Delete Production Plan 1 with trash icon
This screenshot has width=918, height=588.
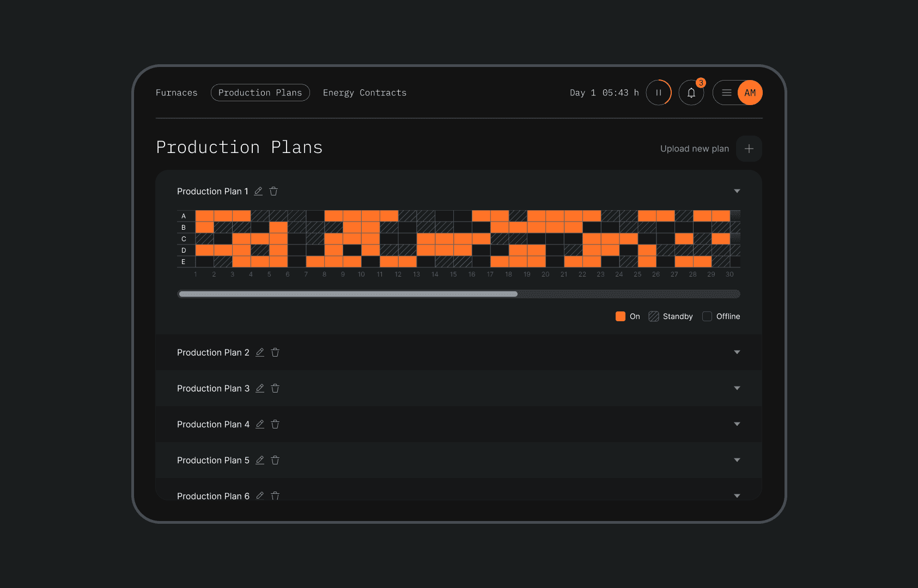[273, 191]
